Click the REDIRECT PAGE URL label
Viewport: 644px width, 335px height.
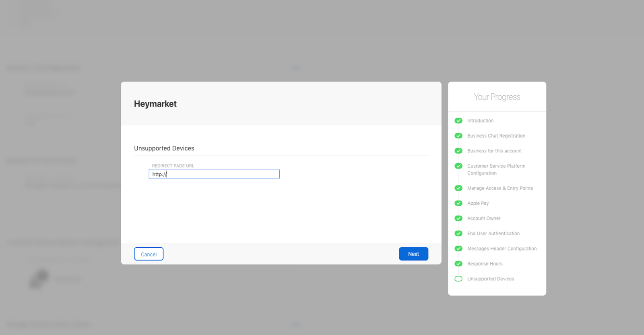coord(173,166)
